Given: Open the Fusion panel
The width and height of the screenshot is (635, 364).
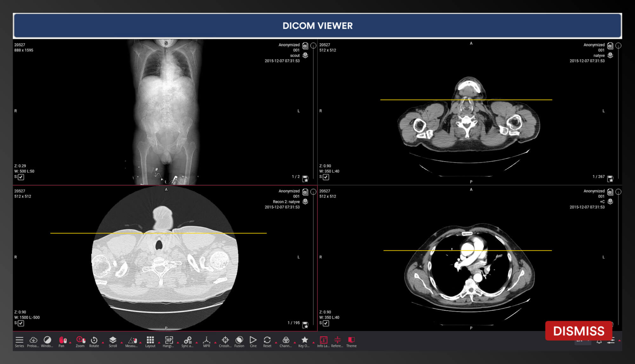Looking at the screenshot, I should [x=239, y=342].
